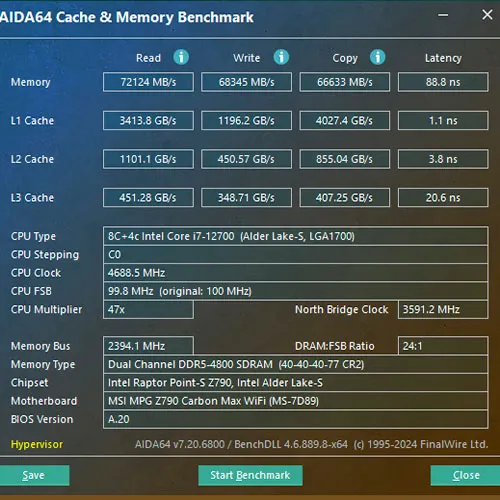
Task: Click the Memory Copy 66633 MB/s field
Action: point(345,82)
